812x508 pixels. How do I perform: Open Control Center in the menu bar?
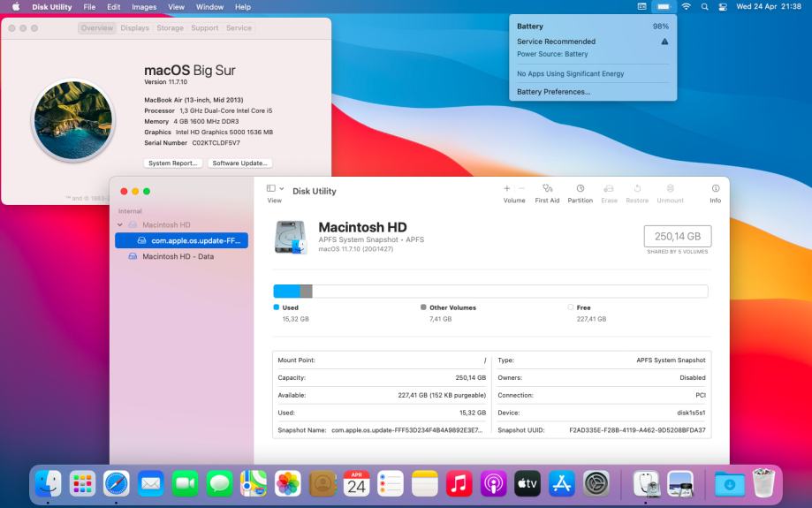pos(721,7)
